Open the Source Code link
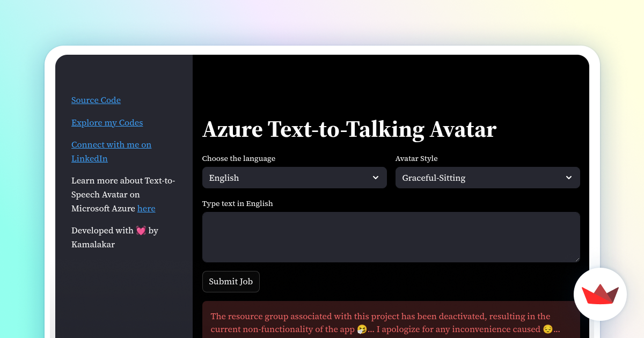 [96, 100]
